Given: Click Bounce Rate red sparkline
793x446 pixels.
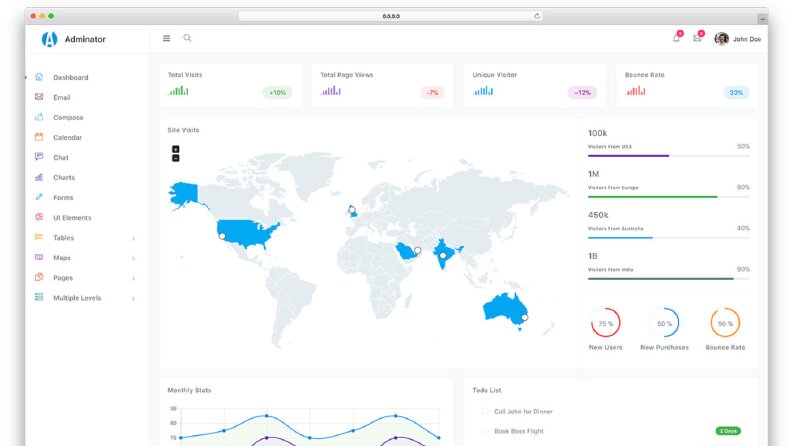Looking at the screenshot, I should (635, 91).
